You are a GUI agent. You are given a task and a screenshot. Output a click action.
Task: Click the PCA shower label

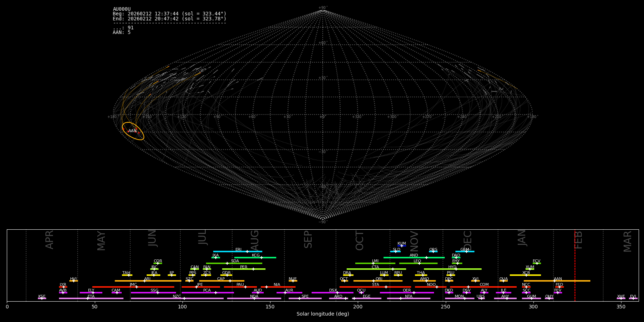pos(207,291)
